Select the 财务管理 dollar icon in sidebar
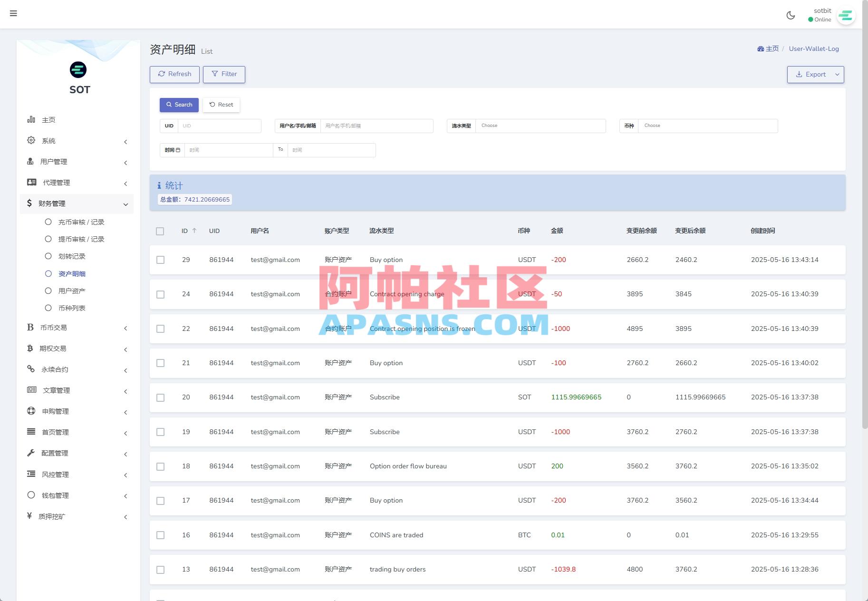868x601 pixels. click(x=30, y=203)
